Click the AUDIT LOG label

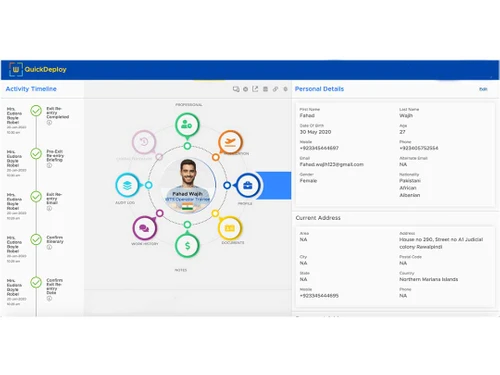(x=125, y=203)
